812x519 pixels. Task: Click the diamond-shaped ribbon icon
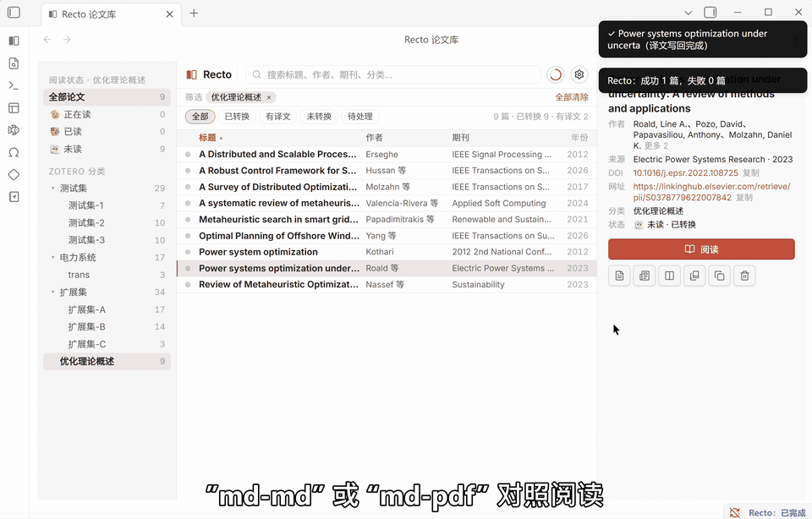coord(14,174)
